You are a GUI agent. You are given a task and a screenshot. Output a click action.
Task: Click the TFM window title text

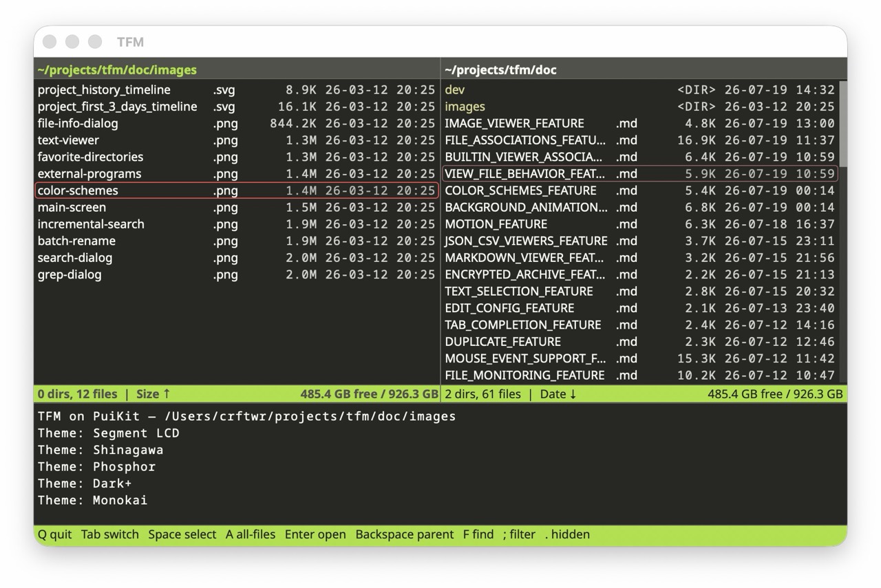[x=130, y=42]
